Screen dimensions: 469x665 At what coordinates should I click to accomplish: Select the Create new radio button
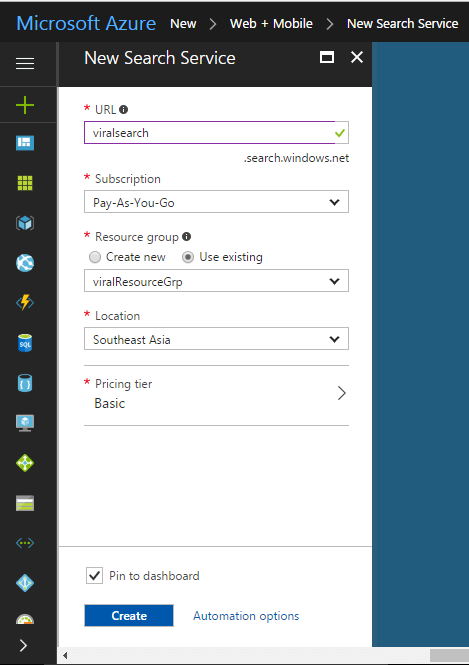click(x=95, y=257)
